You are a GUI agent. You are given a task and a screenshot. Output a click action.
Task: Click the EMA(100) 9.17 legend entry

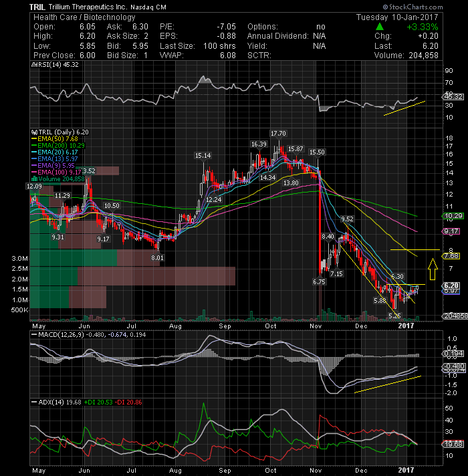click(x=57, y=172)
